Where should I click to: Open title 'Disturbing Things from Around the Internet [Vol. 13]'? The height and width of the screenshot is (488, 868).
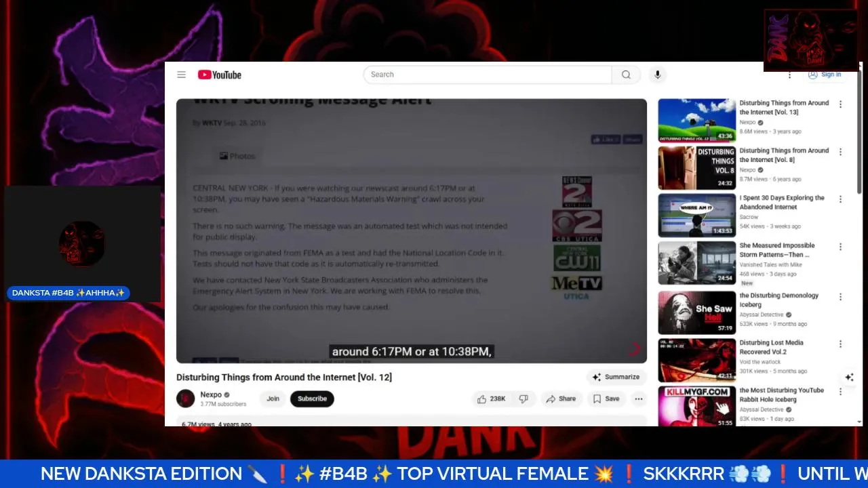pos(784,107)
